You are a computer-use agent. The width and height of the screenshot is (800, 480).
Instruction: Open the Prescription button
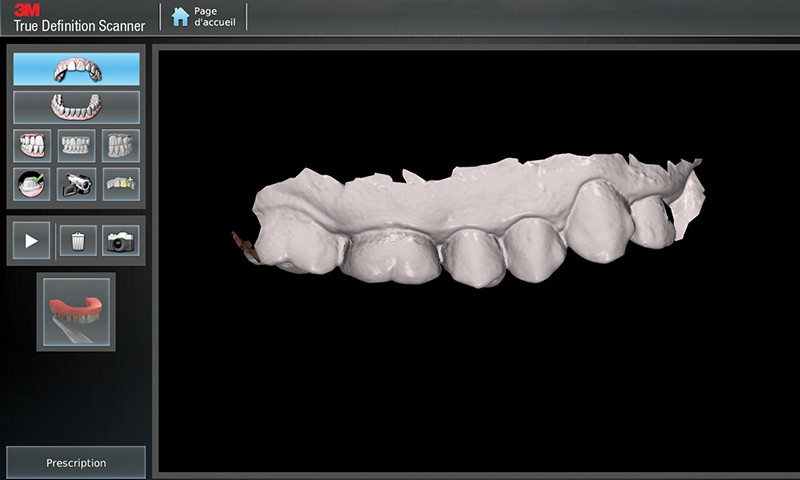point(76,463)
